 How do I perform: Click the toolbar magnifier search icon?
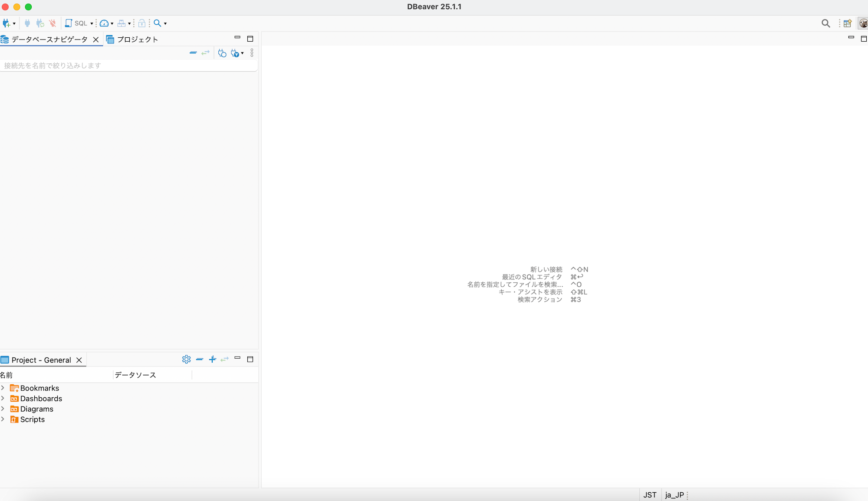[x=158, y=23]
